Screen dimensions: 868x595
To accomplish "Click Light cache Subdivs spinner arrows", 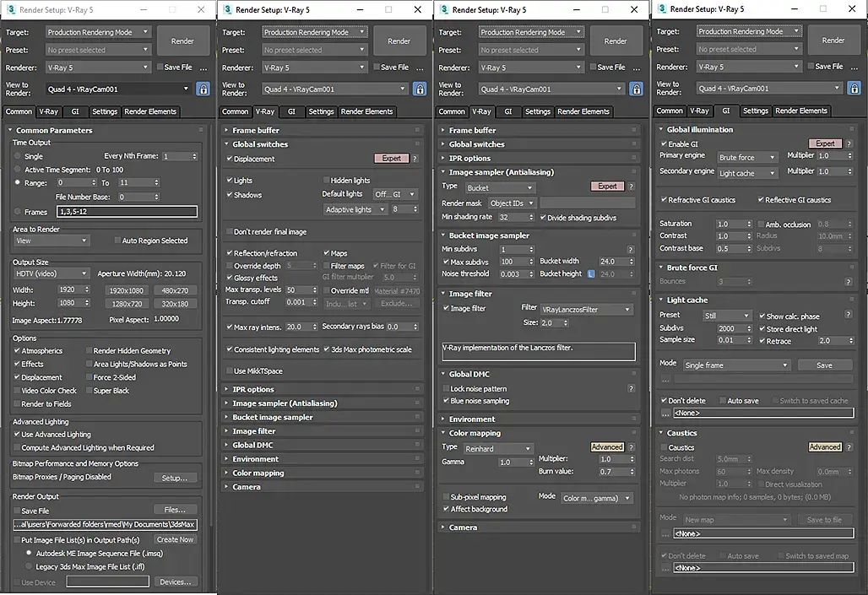I will 748,328.
